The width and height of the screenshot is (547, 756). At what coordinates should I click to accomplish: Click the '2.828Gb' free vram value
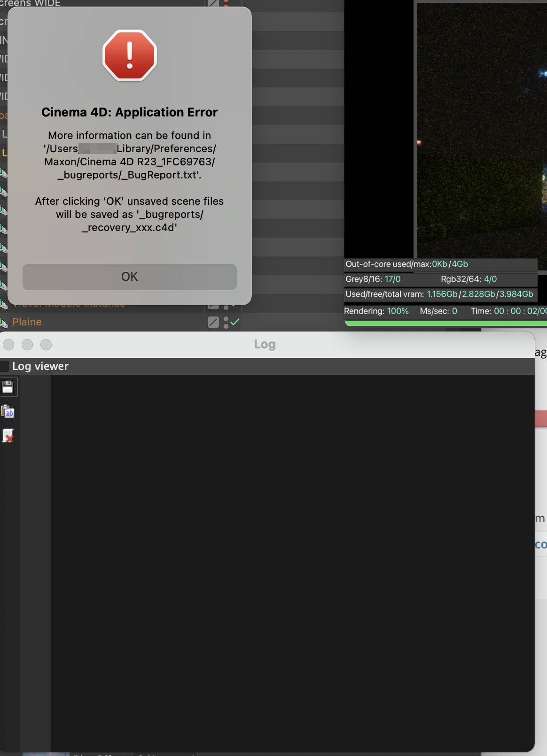pyautogui.click(x=478, y=294)
